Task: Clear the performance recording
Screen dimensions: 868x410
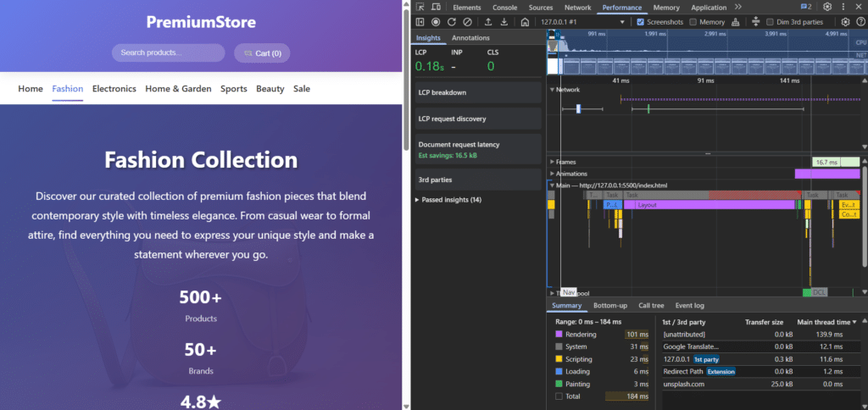Action: click(x=467, y=22)
